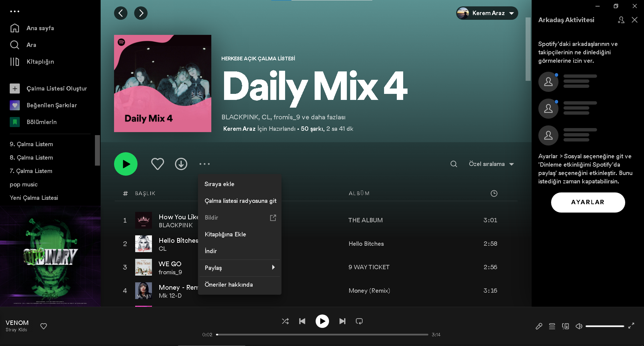644x346 pixels.
Task: Click the main content scrollbar
Action: (528, 49)
